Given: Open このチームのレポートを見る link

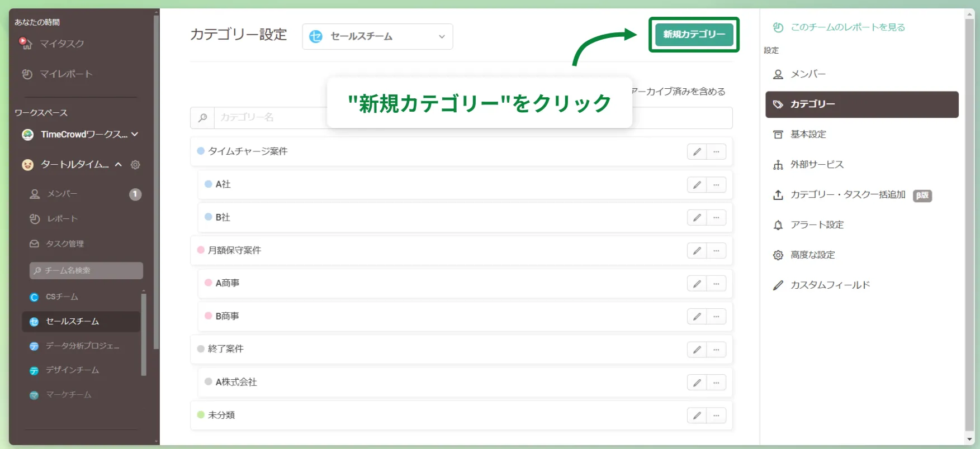Looking at the screenshot, I should point(847,27).
